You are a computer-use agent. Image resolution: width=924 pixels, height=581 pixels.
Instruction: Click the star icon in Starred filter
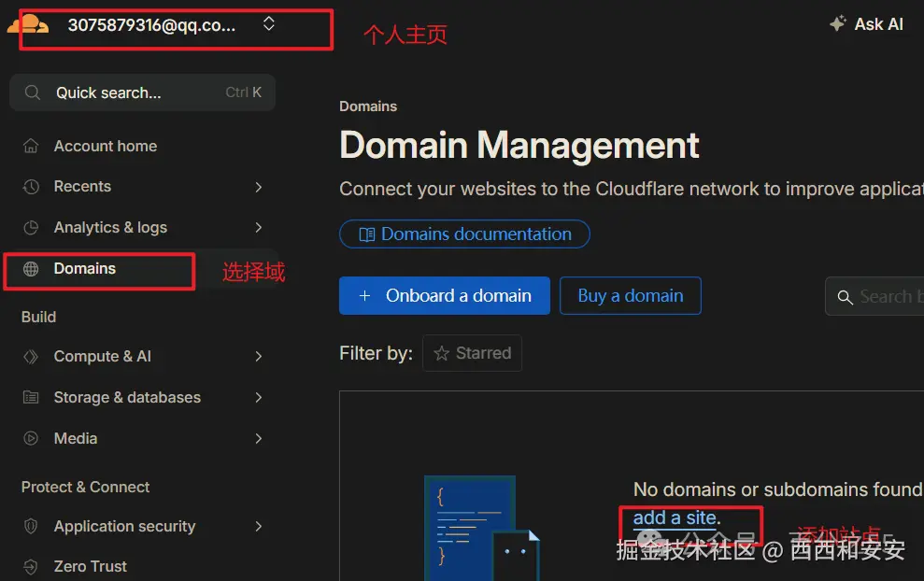(441, 353)
